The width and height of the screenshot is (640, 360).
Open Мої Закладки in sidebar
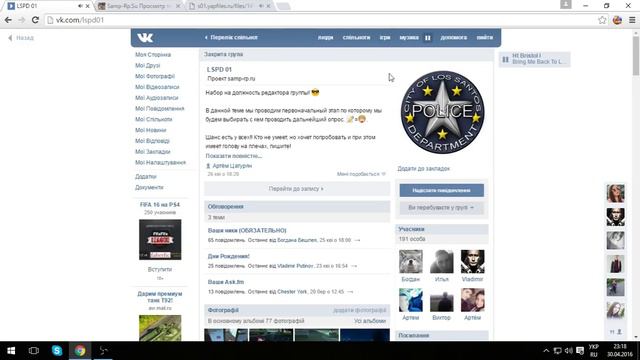click(153, 152)
